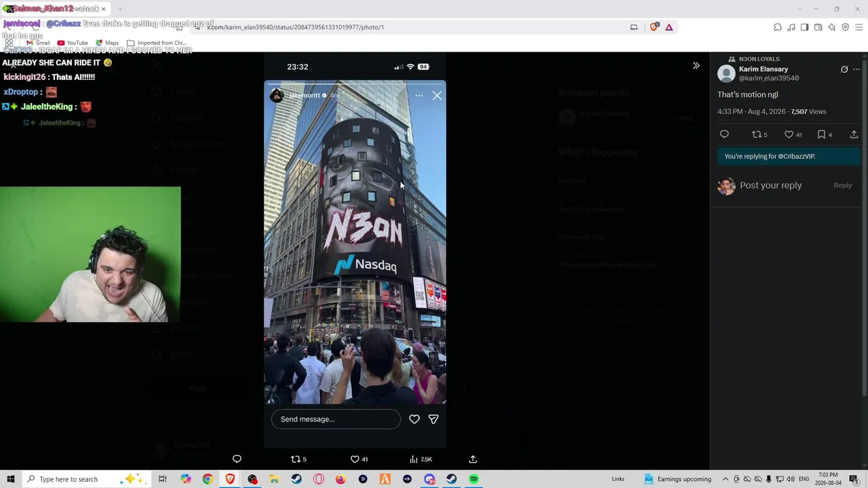Open the taskbar notification center icon
868x488 pixels.
(x=854, y=479)
